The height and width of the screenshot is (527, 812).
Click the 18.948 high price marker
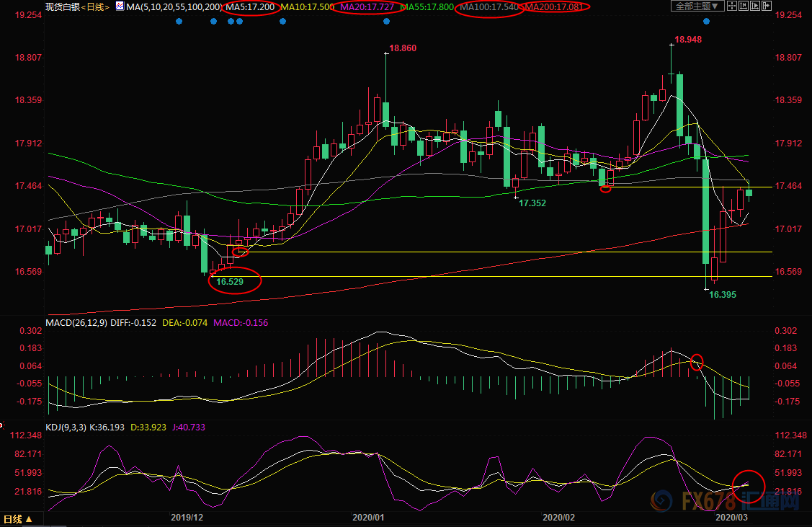pos(688,39)
